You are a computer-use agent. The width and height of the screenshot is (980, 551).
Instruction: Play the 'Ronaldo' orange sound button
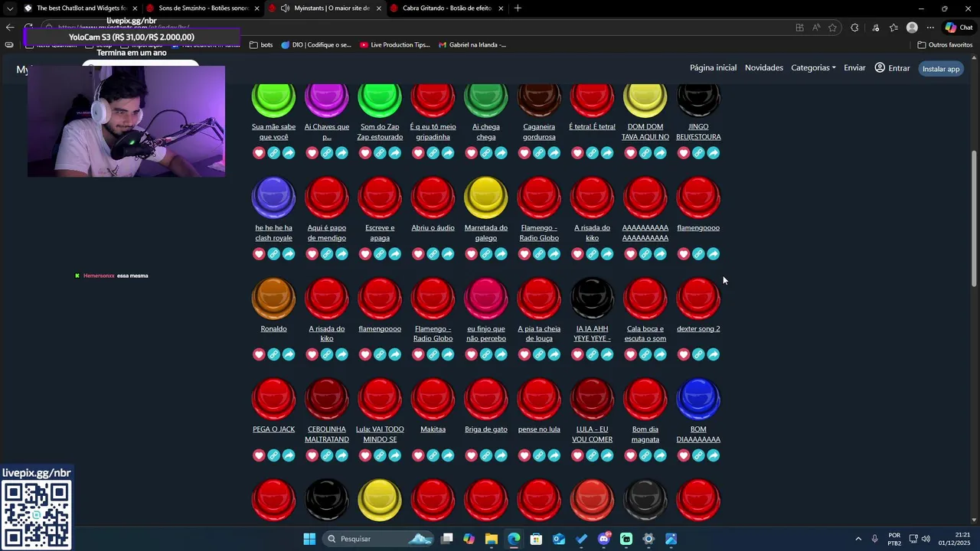(273, 298)
